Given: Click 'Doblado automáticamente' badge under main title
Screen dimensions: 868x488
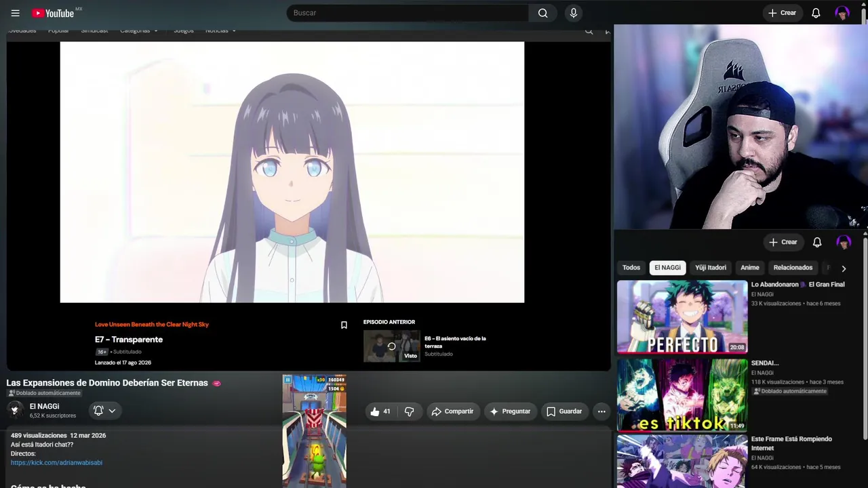Looking at the screenshot, I should [x=44, y=393].
